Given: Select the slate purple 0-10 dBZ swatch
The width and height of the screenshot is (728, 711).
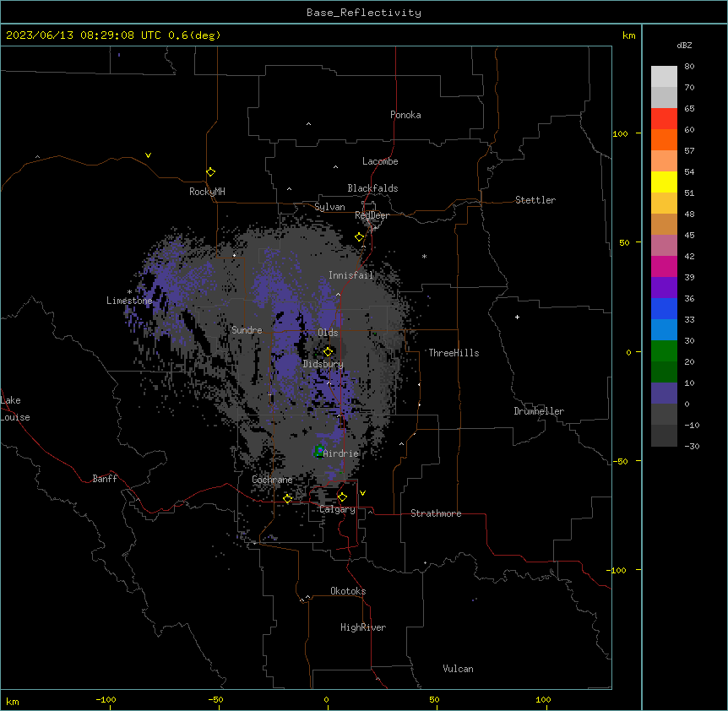Looking at the screenshot, I should [x=664, y=393].
